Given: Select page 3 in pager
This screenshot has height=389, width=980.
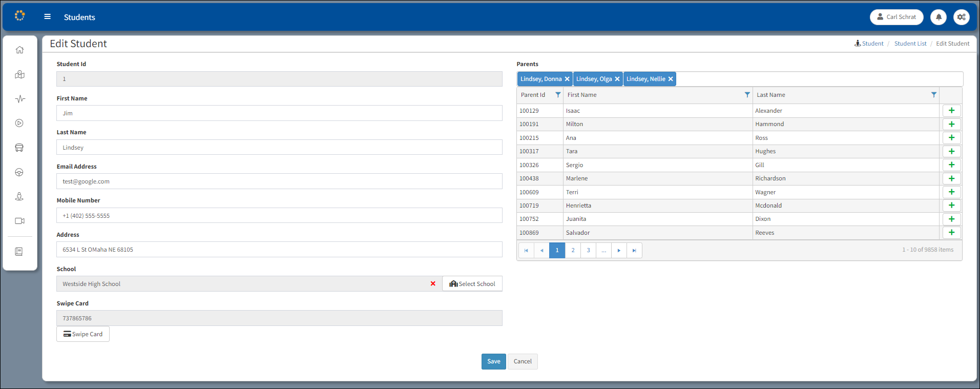Looking at the screenshot, I should click(588, 251).
